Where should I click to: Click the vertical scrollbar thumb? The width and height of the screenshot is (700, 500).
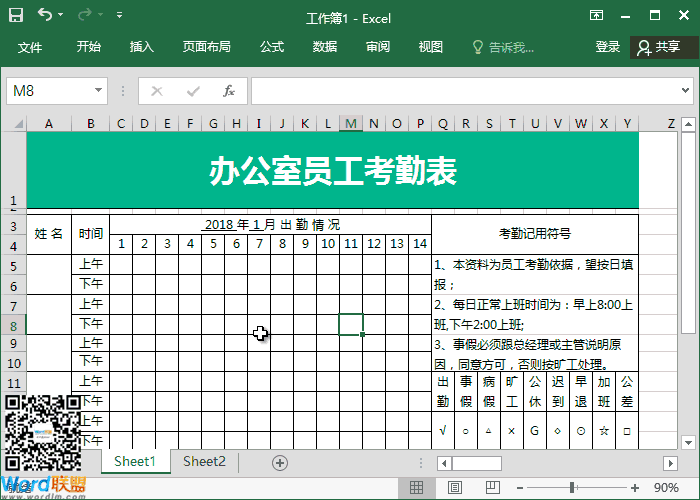688,232
